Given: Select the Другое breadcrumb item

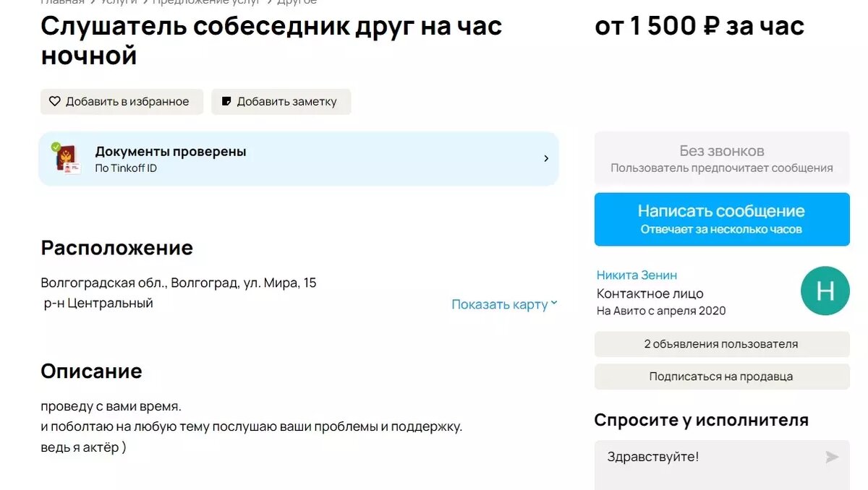Looking at the screenshot, I should click(x=295, y=2).
